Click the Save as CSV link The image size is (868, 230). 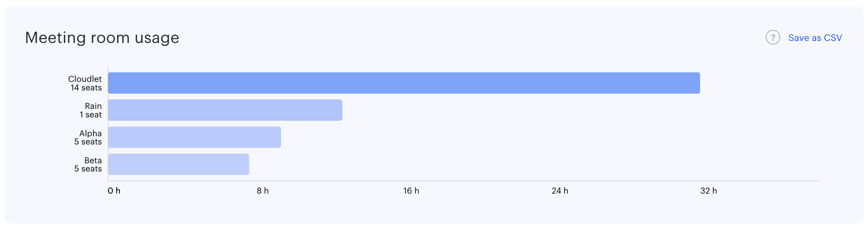click(815, 38)
